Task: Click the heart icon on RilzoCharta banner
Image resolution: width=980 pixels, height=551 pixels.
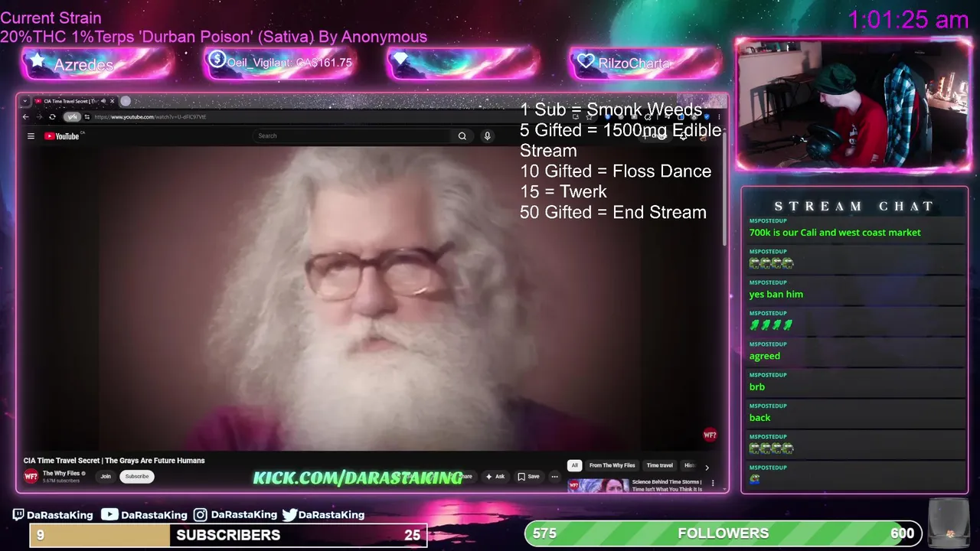Action: point(586,60)
